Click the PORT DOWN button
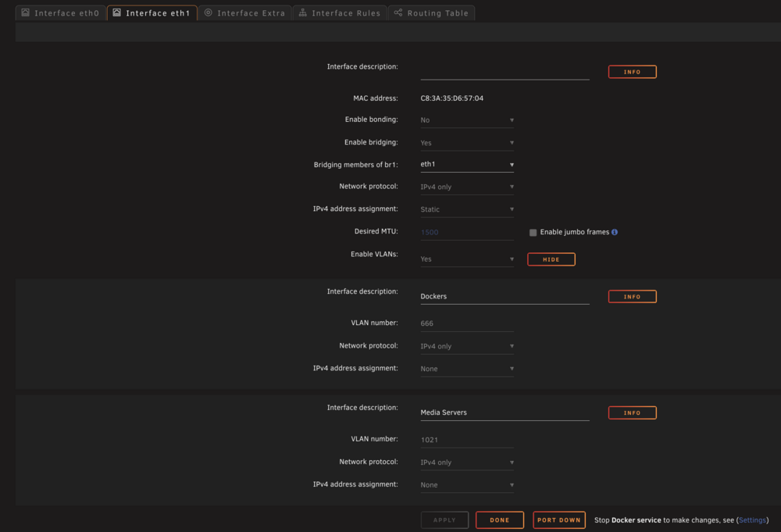 click(559, 520)
